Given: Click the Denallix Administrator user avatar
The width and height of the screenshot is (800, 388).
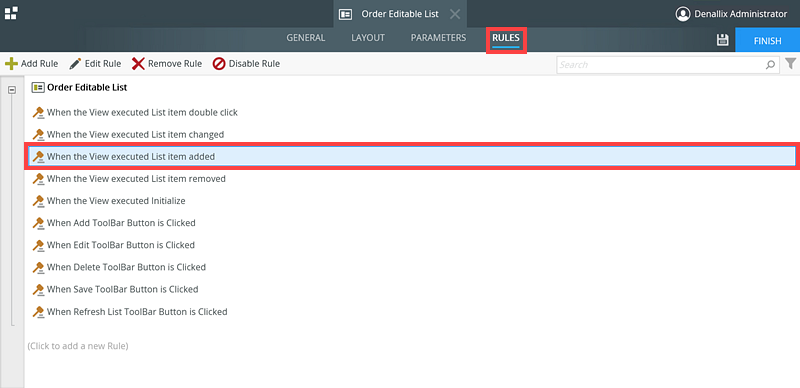Looking at the screenshot, I should pyautogui.click(x=682, y=14).
